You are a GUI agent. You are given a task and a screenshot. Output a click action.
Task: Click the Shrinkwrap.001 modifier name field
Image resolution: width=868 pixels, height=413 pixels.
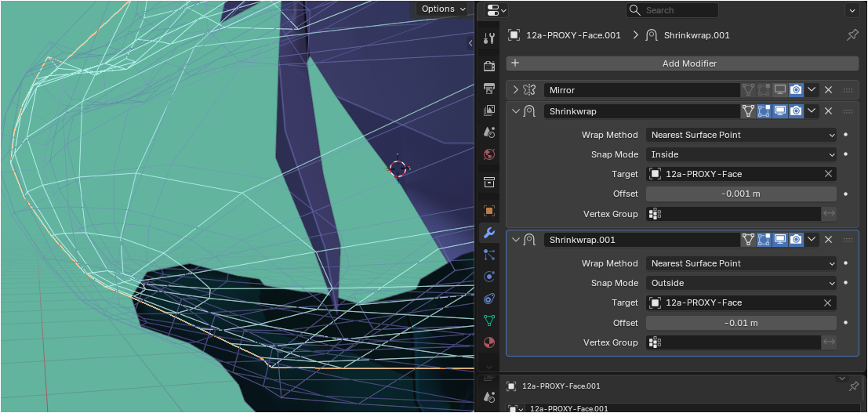click(642, 240)
